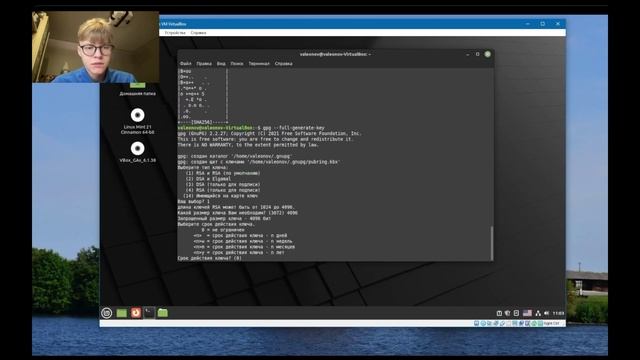
Task: Open the VirtualBox Устройства menu
Action: tap(175, 33)
